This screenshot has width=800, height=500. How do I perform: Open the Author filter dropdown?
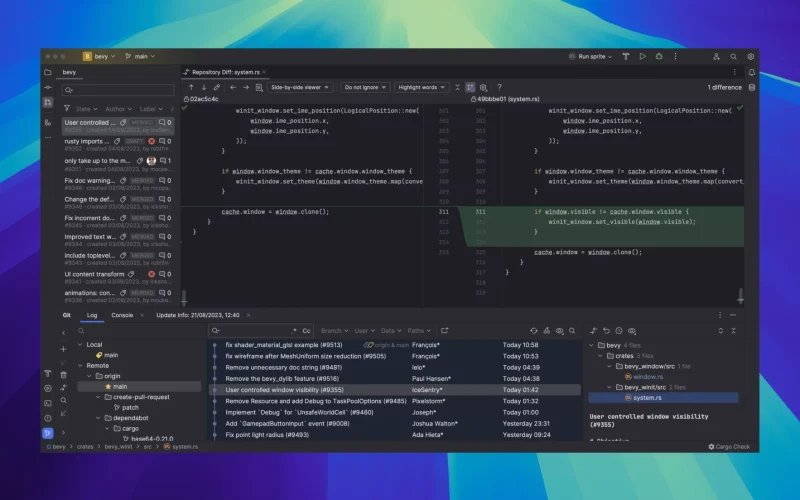pyautogui.click(x=118, y=109)
